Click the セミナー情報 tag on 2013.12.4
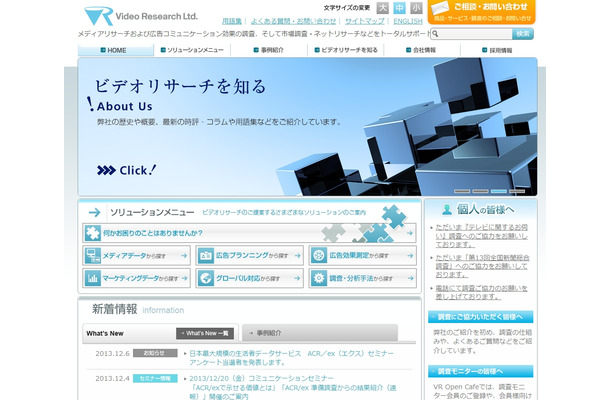The image size is (610, 400). tap(155, 378)
